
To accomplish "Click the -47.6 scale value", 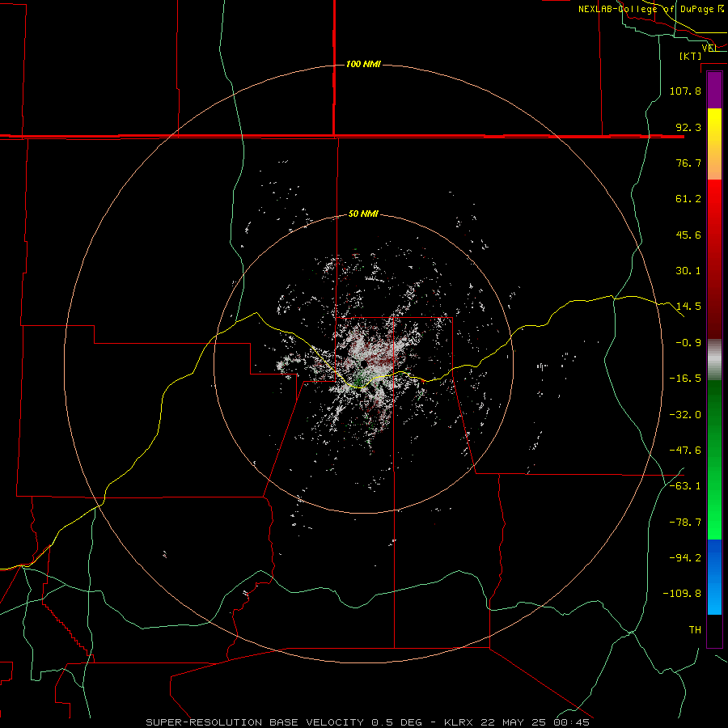I will point(685,451).
